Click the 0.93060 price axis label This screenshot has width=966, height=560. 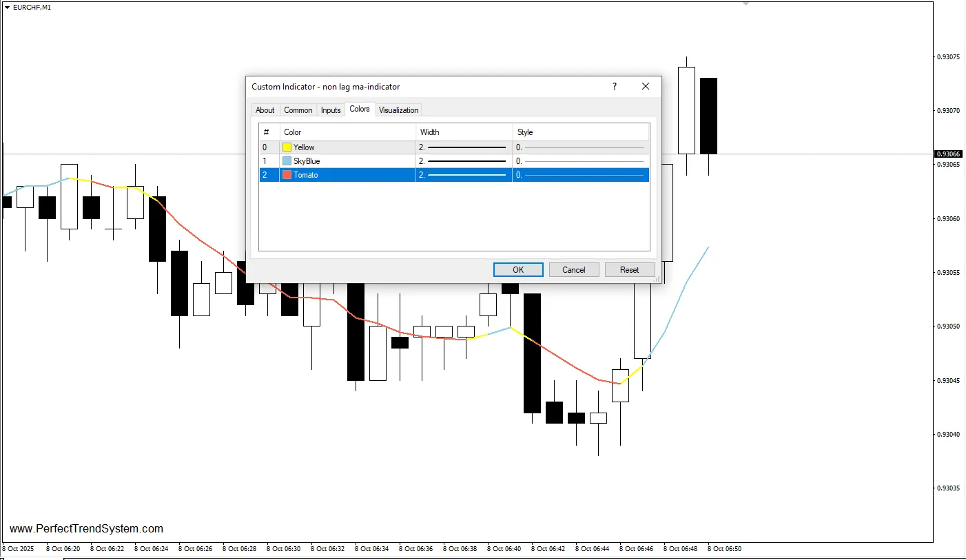(949, 218)
